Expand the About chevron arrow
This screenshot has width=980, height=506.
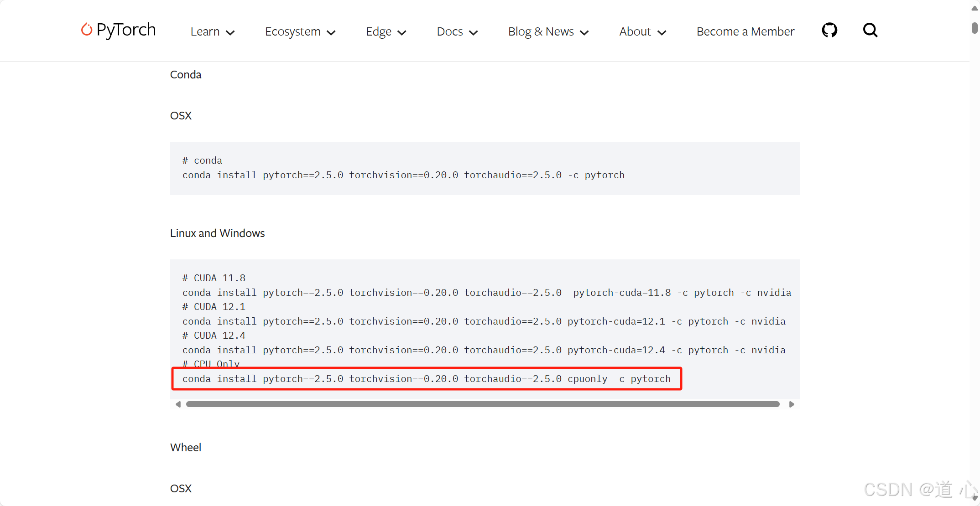662,32
